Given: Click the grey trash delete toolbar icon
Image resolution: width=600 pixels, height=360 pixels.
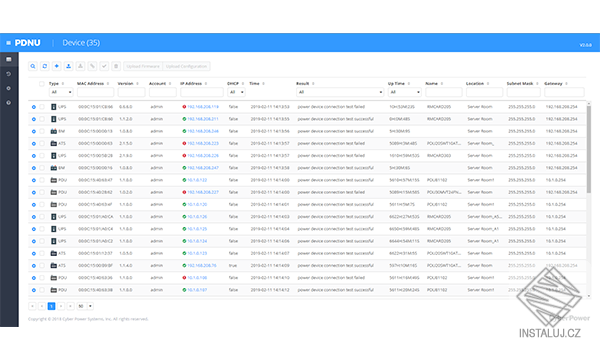Looking at the screenshot, I should (116, 66).
